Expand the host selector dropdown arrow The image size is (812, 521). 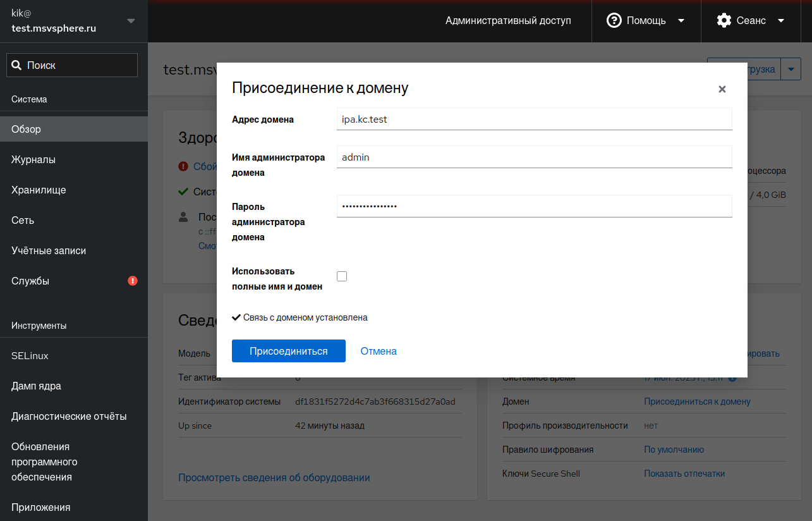tap(131, 21)
